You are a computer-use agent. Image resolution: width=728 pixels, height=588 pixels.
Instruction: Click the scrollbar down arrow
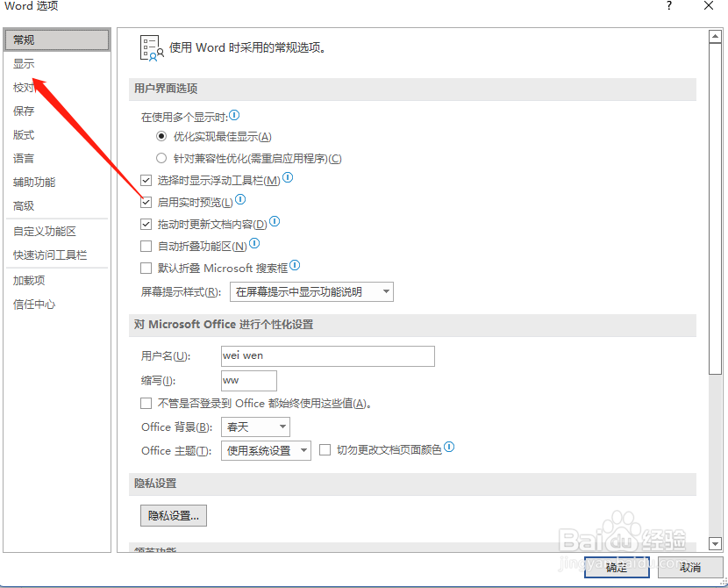tap(715, 543)
